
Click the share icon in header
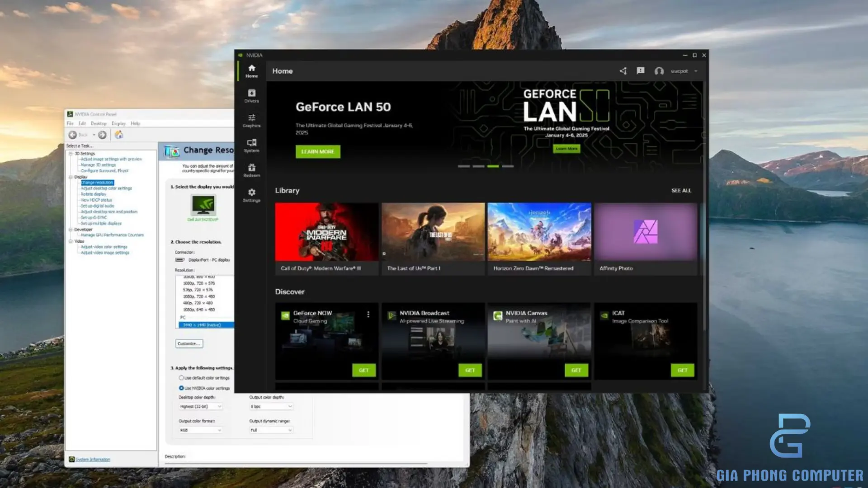pos(623,71)
